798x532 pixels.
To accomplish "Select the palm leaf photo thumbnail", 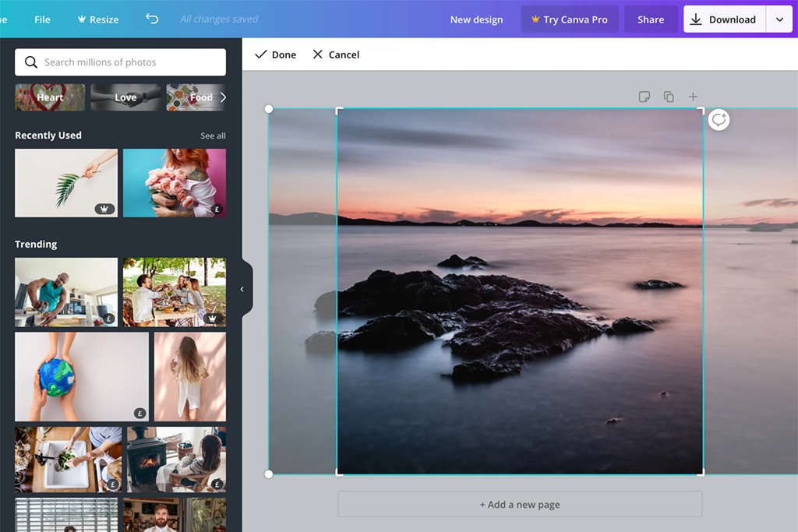I will pyautogui.click(x=66, y=183).
